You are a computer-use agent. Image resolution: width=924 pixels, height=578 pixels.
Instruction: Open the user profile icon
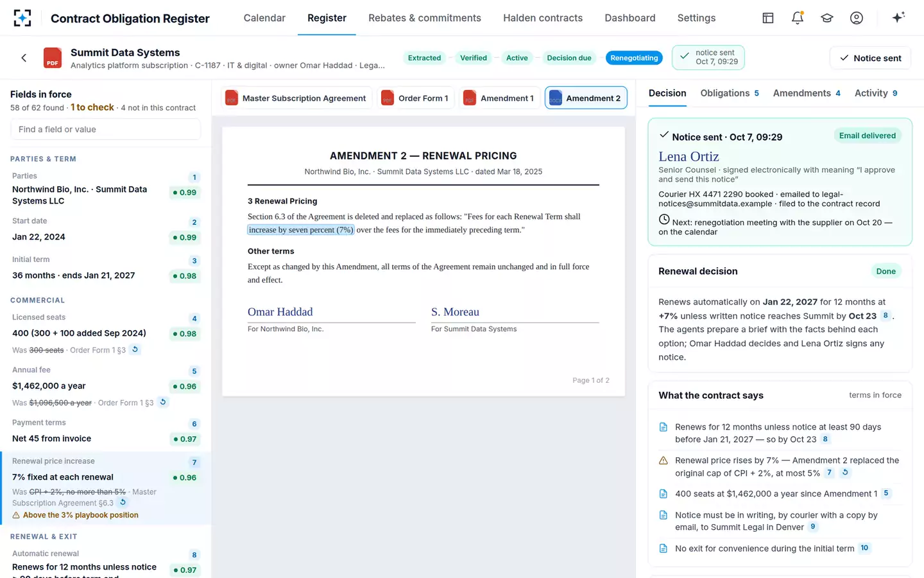click(857, 18)
